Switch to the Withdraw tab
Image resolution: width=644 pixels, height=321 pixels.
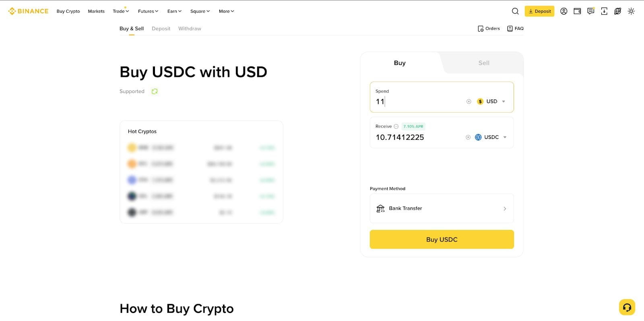[x=190, y=28]
